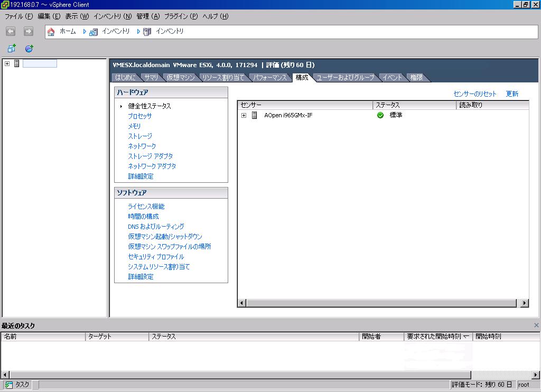
Task: Switch to the 権限 tab
Action: pyautogui.click(x=416, y=78)
